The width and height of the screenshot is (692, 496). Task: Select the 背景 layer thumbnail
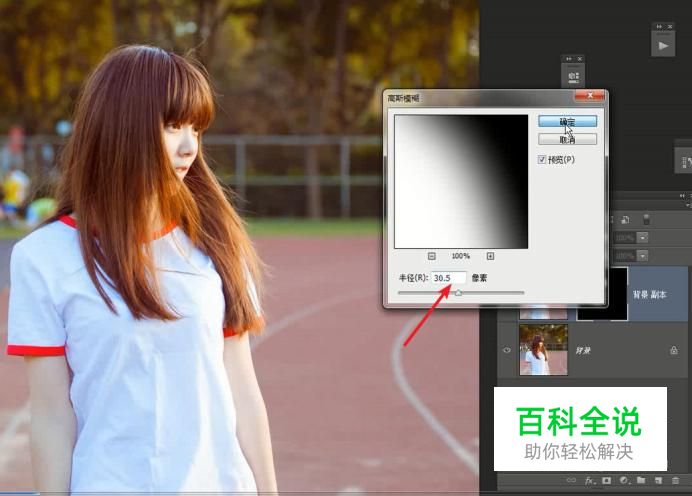[543, 350]
